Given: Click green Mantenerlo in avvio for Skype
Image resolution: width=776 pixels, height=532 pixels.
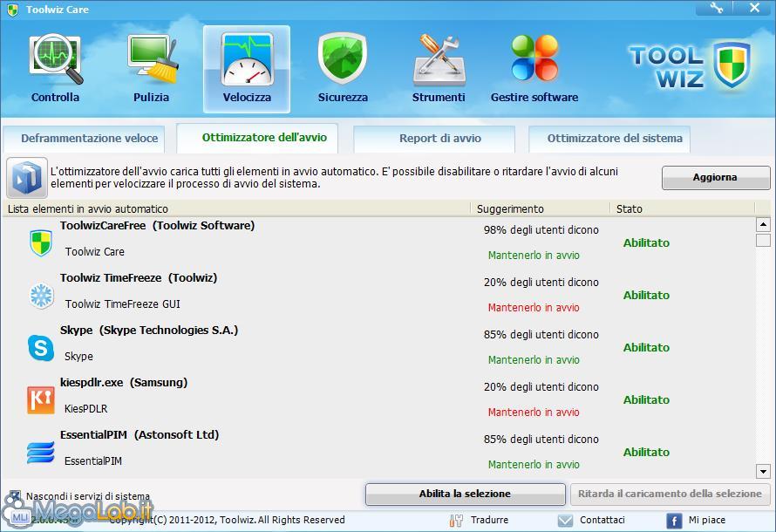Looking at the screenshot, I should (x=534, y=360).
